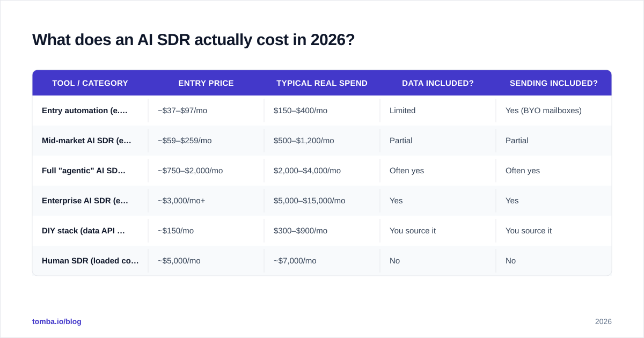Screen dimensions: 644x338
Task: Click "Partial" under Sending Included
Action: (x=517, y=141)
